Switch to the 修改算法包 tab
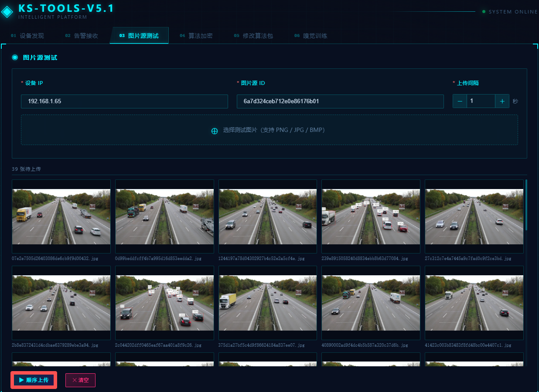 tap(253, 36)
